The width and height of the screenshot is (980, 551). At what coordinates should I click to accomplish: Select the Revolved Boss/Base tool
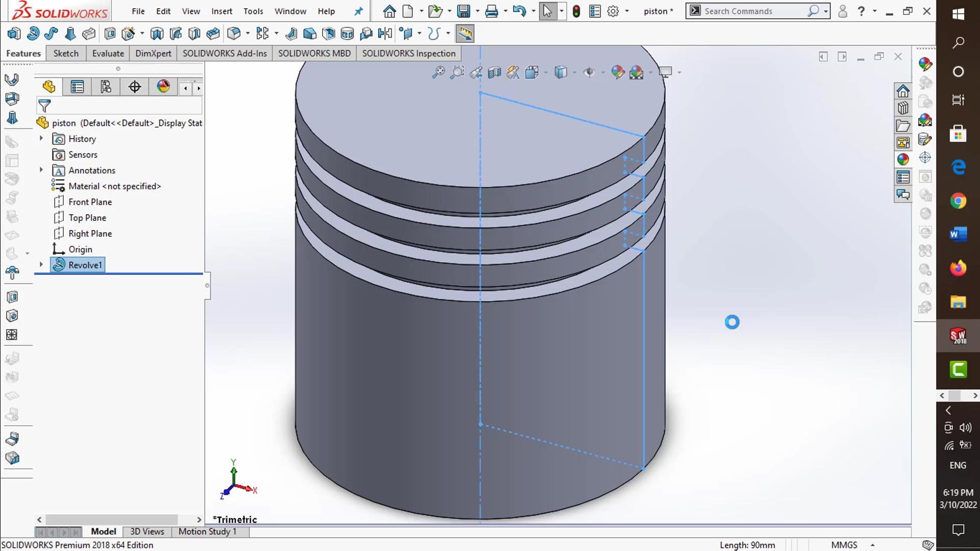(33, 33)
